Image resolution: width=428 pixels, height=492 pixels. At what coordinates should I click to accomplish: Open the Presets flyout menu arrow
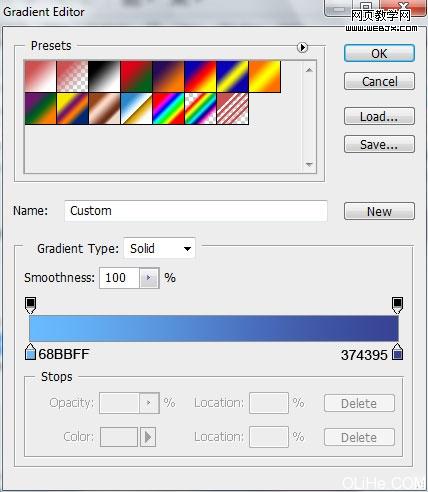(302, 47)
